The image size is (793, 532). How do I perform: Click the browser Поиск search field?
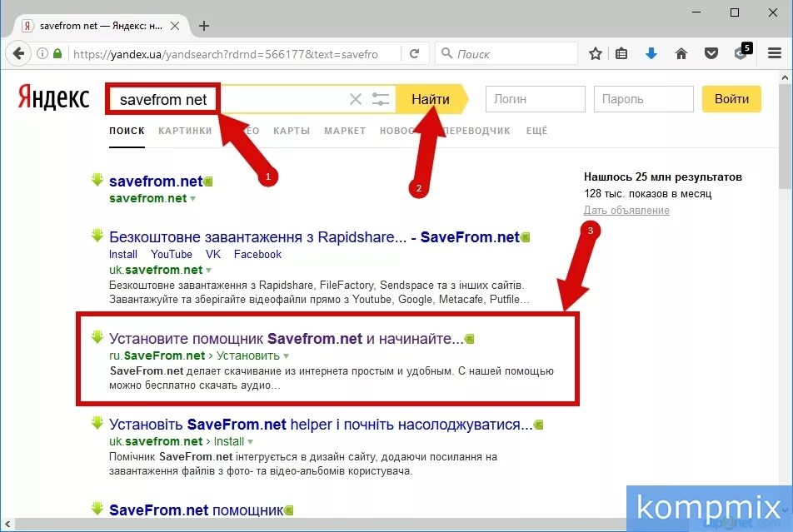[x=506, y=53]
